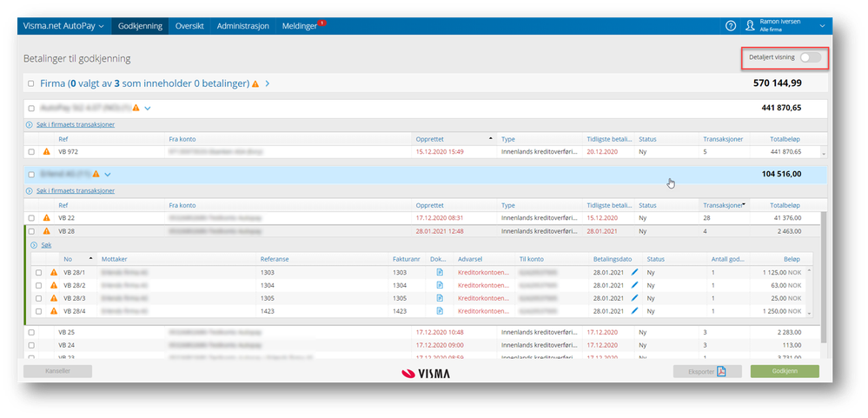Sort by Transaksjoner column in second table
The height and width of the screenshot is (418, 868).
724,205
